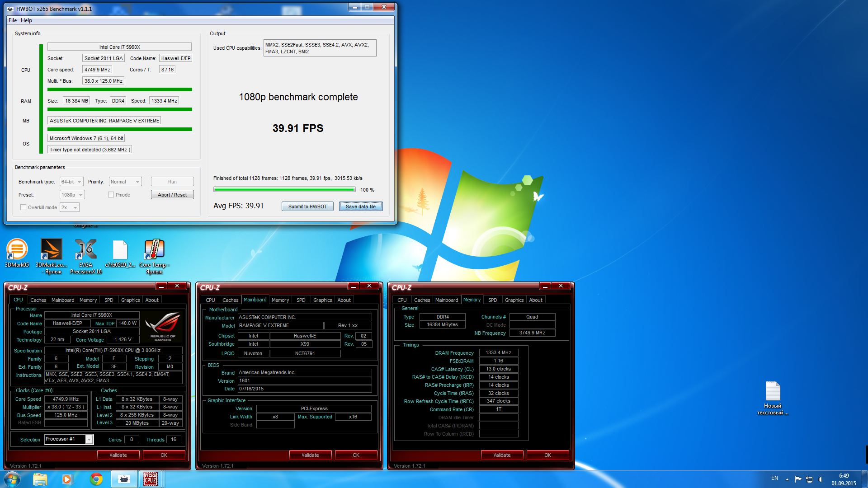Click the green CPU score bar
The width and height of the screenshot is (868, 488).
coord(120,89)
